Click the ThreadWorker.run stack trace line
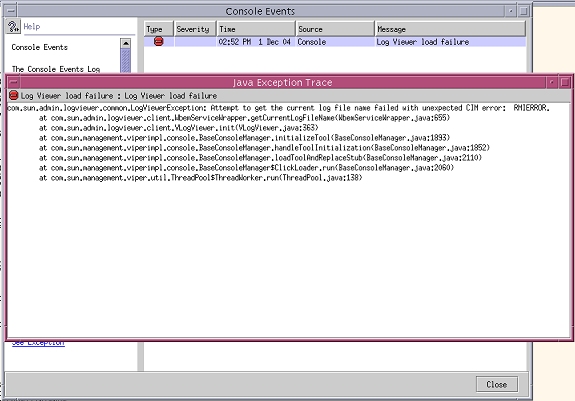The height and width of the screenshot is (401, 575). click(201, 177)
